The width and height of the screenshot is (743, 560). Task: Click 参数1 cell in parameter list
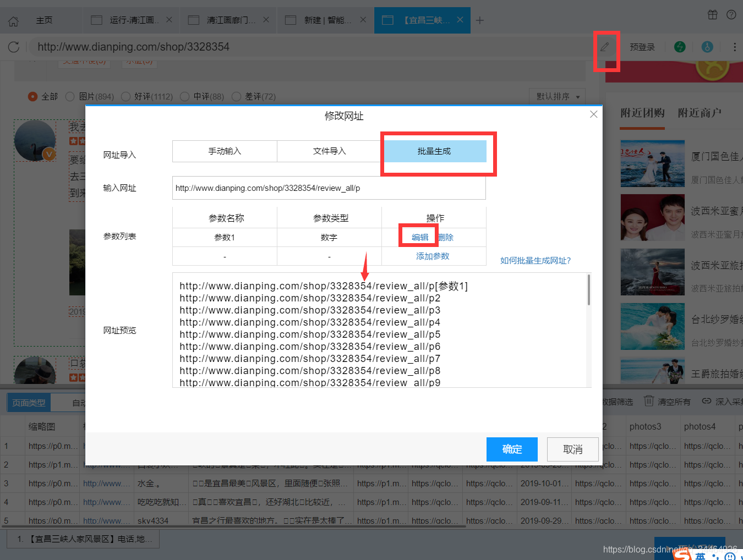[x=225, y=238]
